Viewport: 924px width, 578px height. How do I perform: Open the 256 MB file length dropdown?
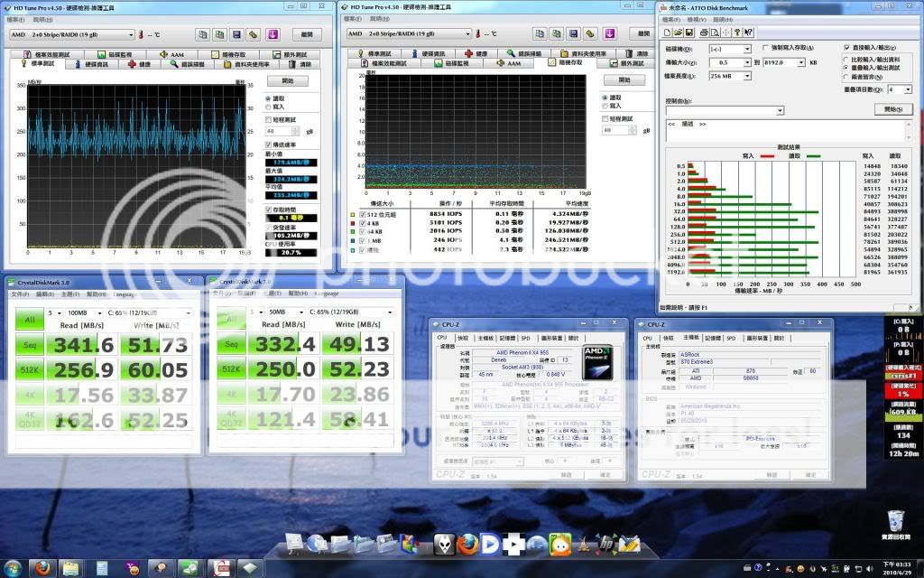[x=747, y=76]
